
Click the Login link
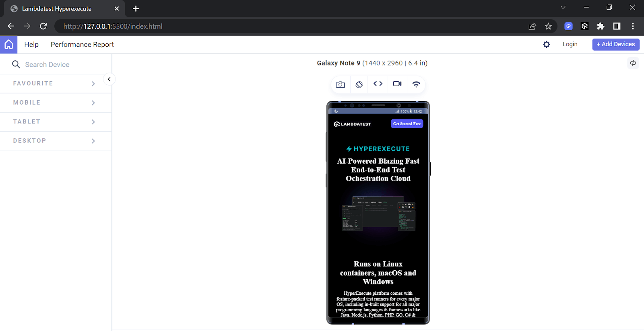click(570, 44)
